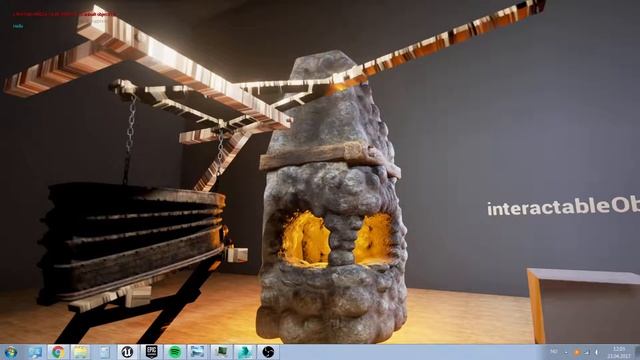
Task: Click the Show desktop strip
Action: pos(637,352)
